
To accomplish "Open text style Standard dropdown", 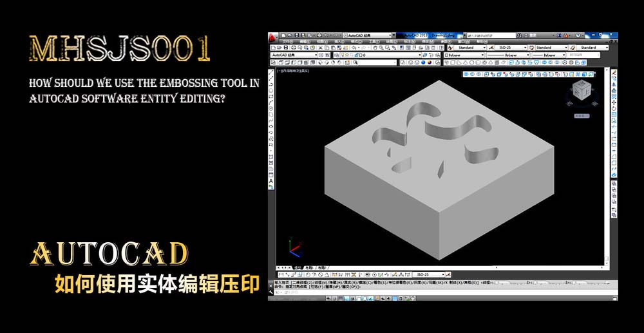I will [x=470, y=48].
